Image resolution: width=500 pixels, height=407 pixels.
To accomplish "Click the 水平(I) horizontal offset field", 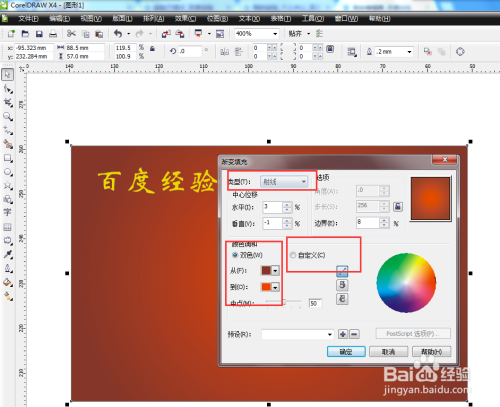I will click(273, 207).
